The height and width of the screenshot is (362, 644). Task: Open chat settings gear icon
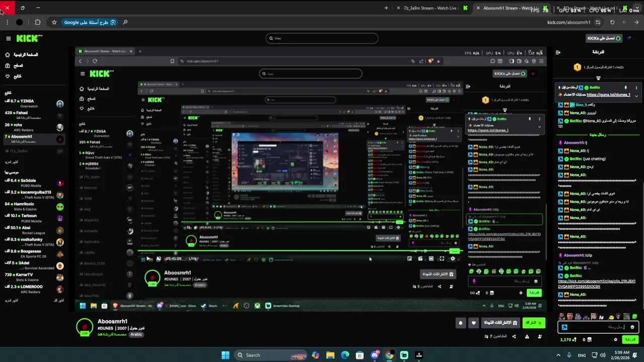click(615, 339)
